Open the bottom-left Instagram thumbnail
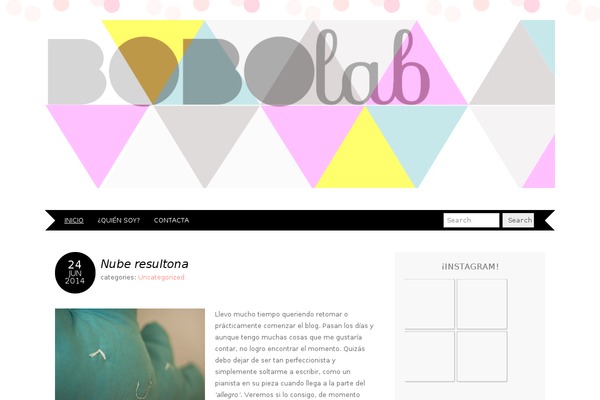The width and height of the screenshot is (600, 400). click(x=430, y=356)
